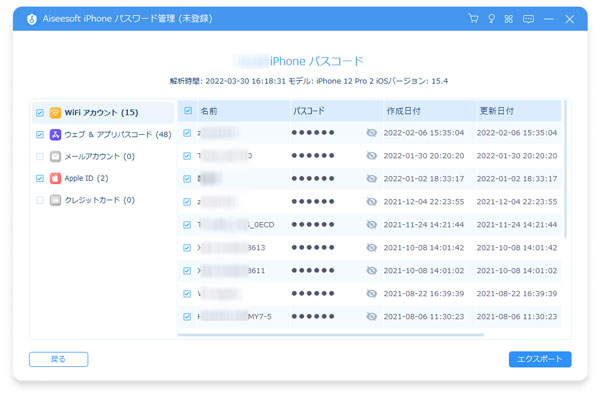Viewport: 600px width, 393px height.
Task: Click the name ending in 3611
Action: coord(231,271)
